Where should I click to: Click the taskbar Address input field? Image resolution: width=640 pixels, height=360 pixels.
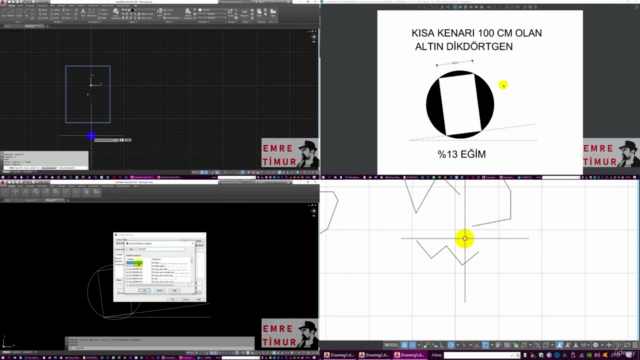click(477, 355)
